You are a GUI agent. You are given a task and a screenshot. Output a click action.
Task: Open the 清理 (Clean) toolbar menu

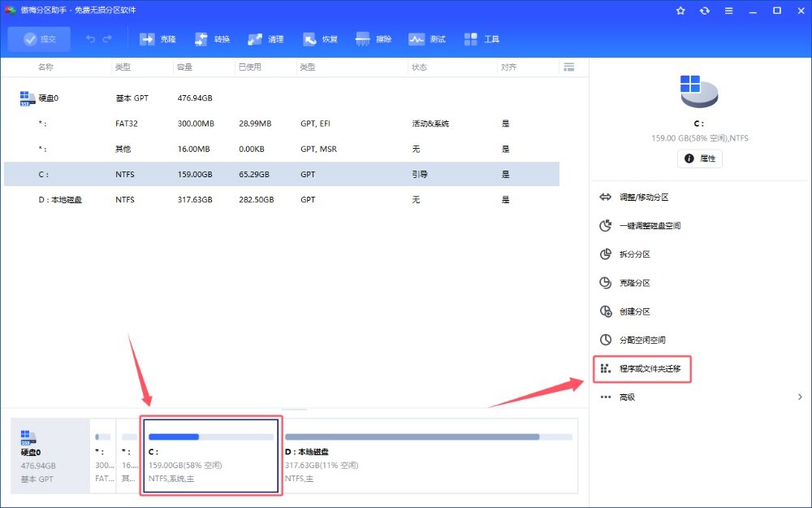(x=266, y=39)
